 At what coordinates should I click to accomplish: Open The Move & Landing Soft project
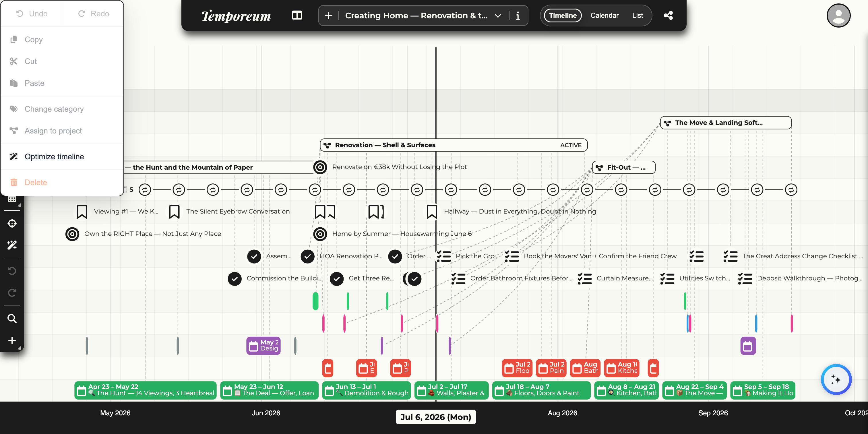(726, 123)
